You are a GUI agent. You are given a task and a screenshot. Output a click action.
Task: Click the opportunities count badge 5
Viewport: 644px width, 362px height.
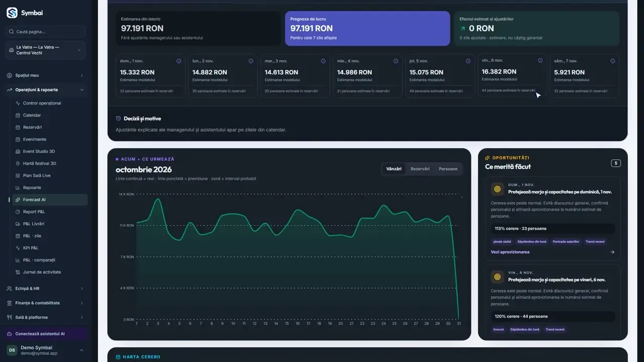pos(616,163)
